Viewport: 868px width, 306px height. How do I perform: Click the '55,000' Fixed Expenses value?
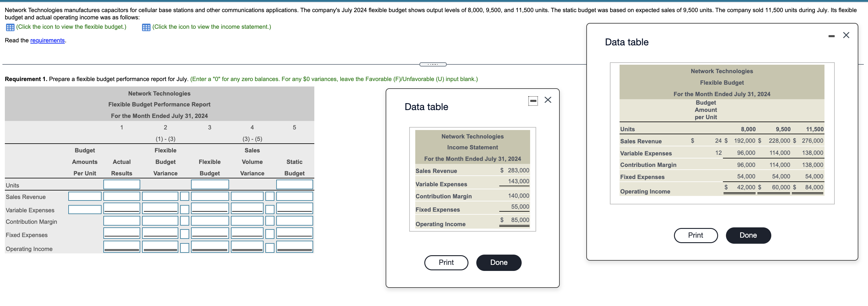520,207
